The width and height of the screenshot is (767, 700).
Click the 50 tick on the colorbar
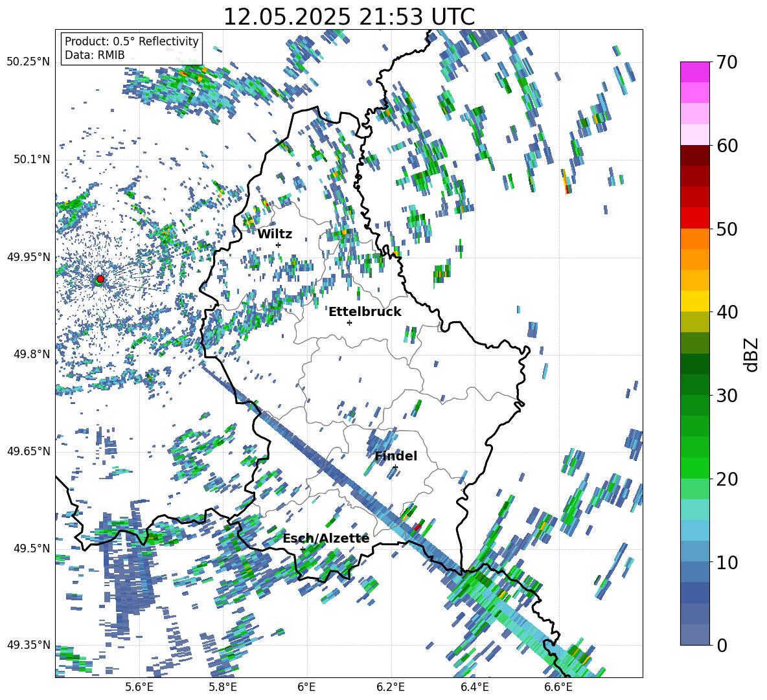(726, 229)
